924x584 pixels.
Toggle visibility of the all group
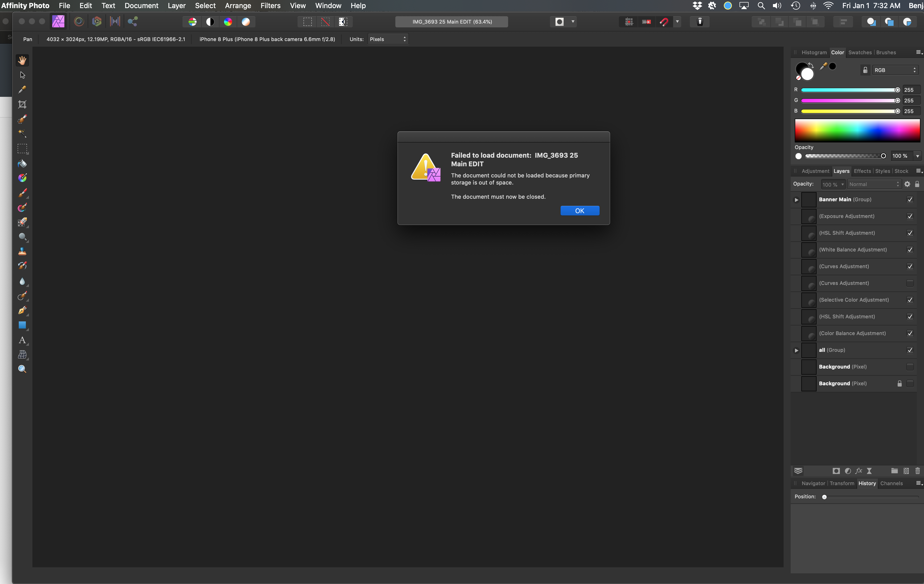[910, 350]
